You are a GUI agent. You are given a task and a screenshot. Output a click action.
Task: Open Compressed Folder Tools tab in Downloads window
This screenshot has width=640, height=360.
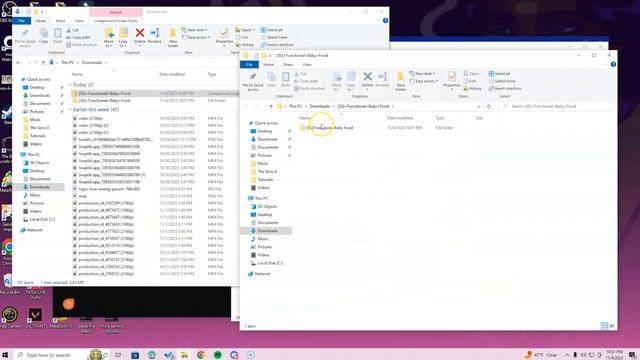[x=116, y=20]
